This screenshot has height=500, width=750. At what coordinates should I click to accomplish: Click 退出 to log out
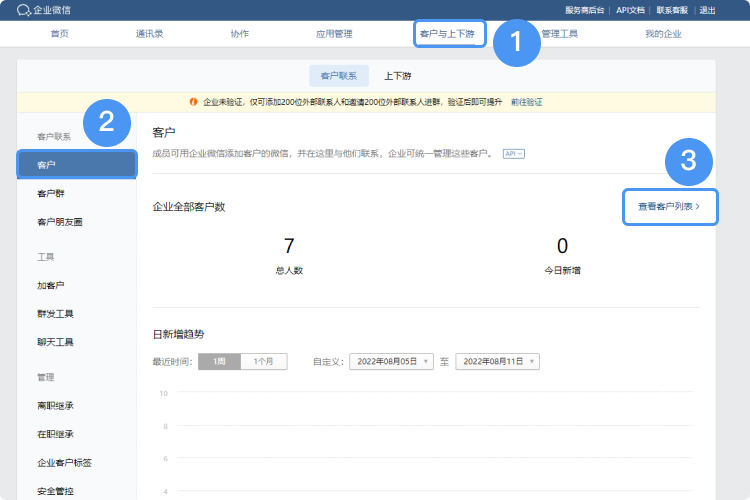(x=708, y=10)
